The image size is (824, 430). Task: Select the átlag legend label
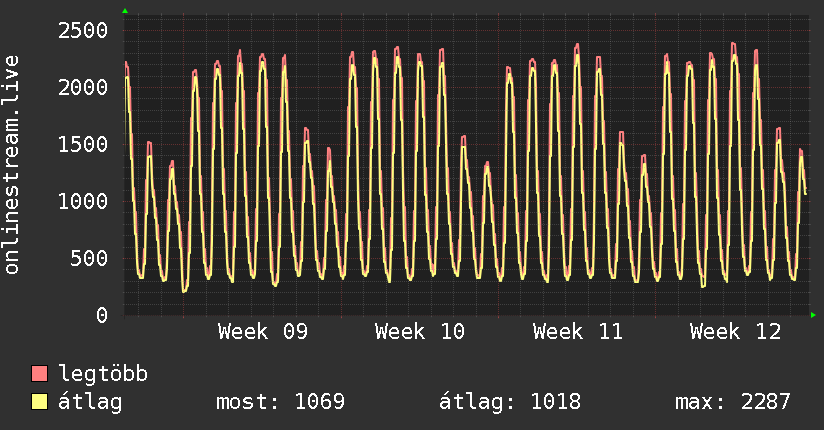[x=90, y=402]
